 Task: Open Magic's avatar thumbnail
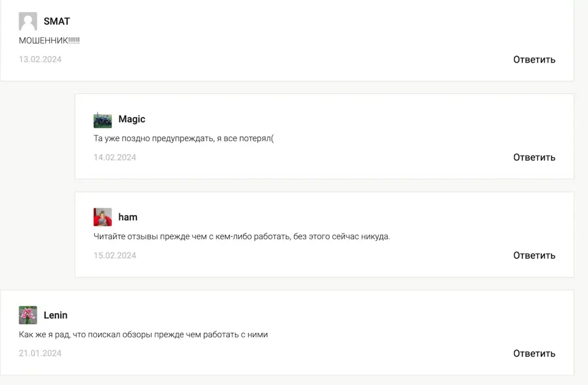click(102, 119)
